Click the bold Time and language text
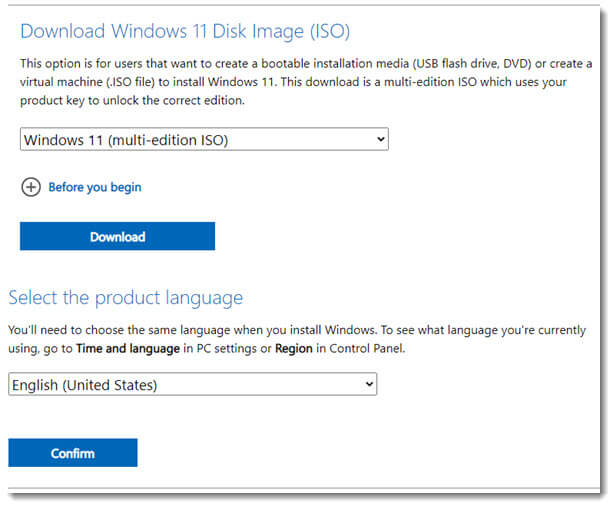Viewport: 615px width, 508px height. [x=128, y=348]
